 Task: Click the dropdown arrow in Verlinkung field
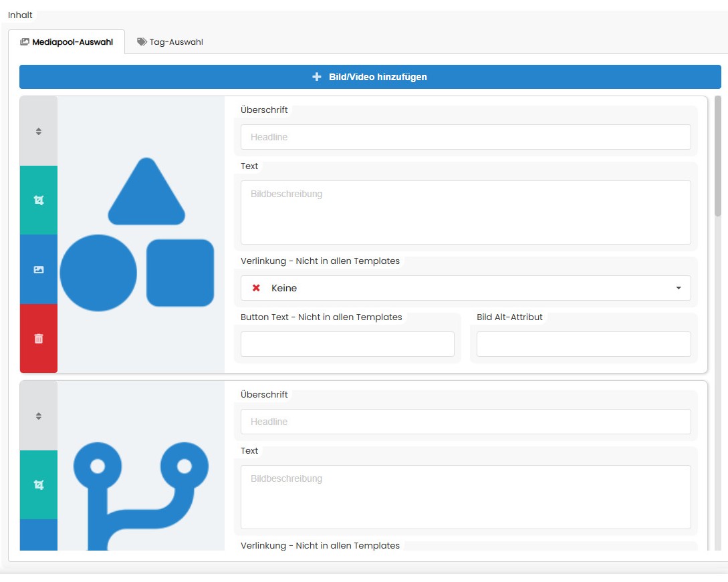pyautogui.click(x=679, y=288)
